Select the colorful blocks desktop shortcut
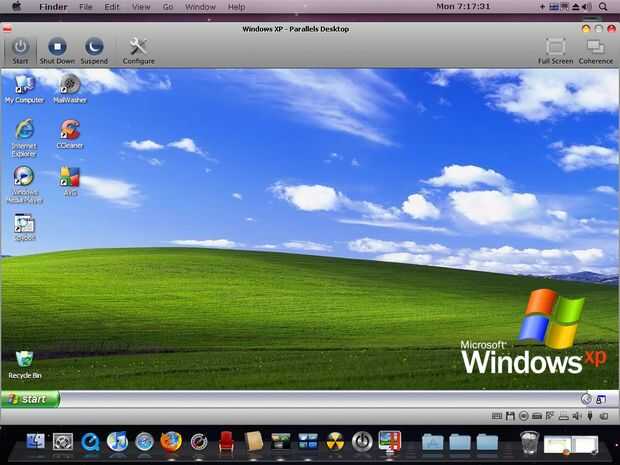Viewport: 620px width, 465px height. (x=70, y=181)
